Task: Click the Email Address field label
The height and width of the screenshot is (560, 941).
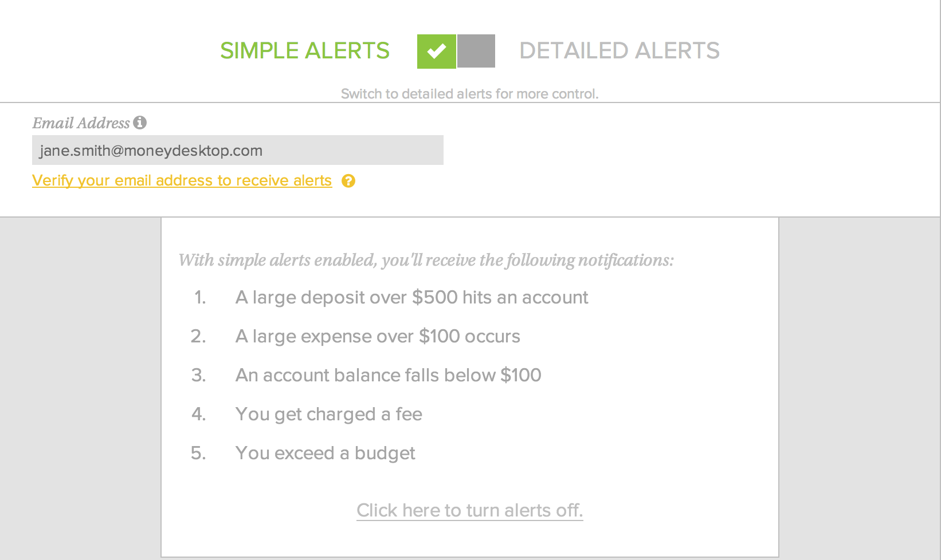Action: coord(81,123)
